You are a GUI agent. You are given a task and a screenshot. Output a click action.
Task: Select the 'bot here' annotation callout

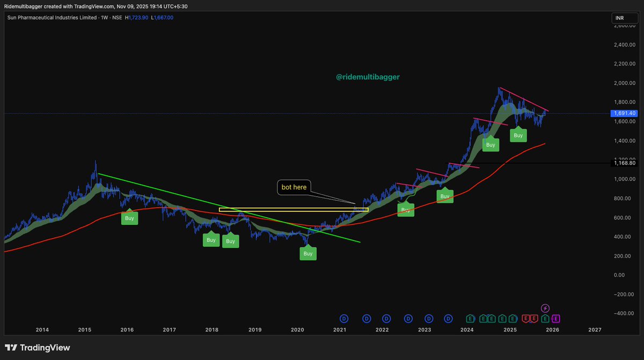pyautogui.click(x=294, y=187)
